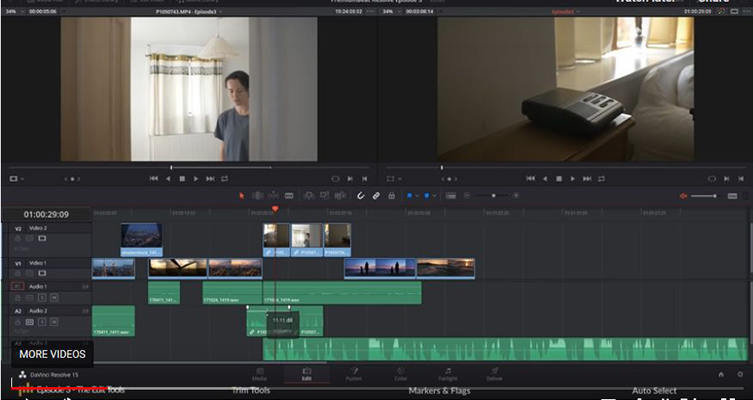
Task: Add a flag with the blue flag icon
Action: [409, 195]
